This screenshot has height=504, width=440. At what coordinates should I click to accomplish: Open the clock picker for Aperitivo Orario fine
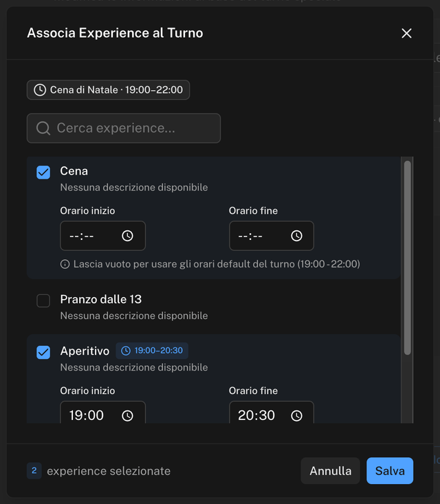click(296, 415)
